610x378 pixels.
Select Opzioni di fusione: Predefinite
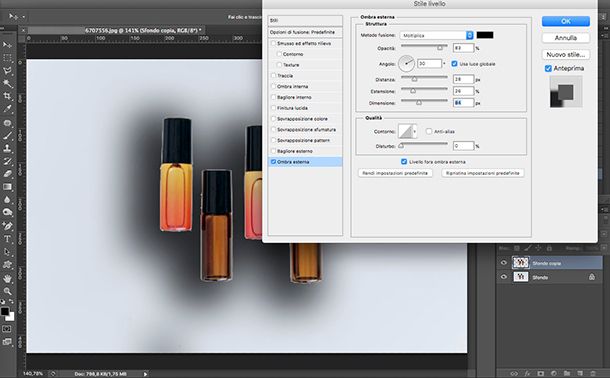(x=305, y=32)
